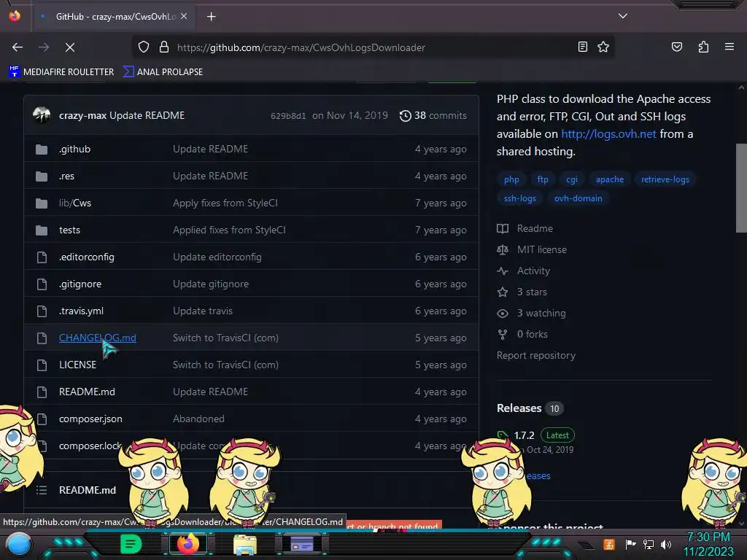Open the Releases heading link

pos(519,408)
